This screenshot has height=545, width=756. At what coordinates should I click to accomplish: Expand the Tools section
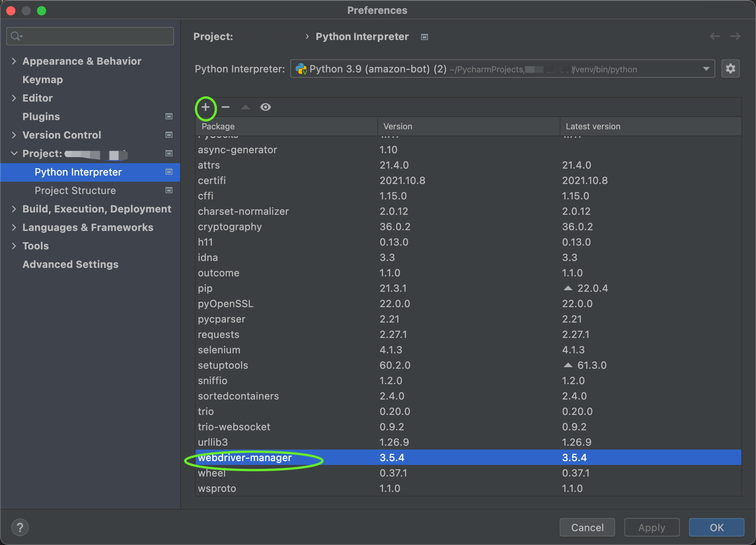pyautogui.click(x=14, y=246)
